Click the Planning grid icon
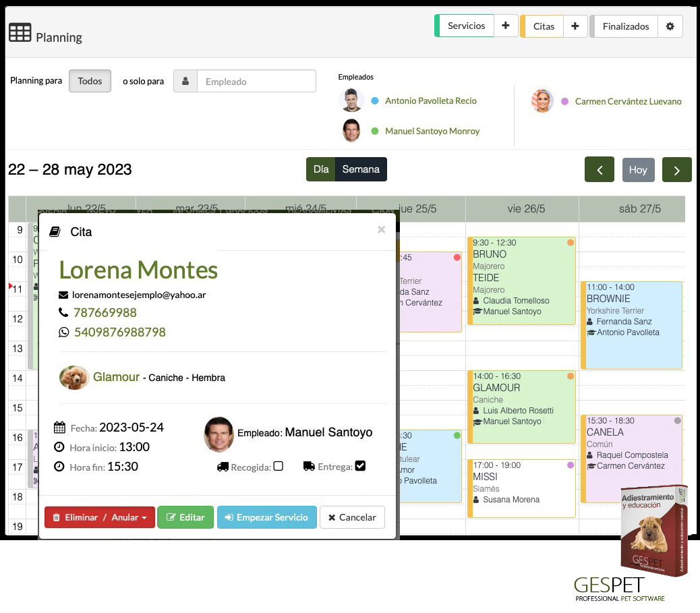The width and height of the screenshot is (700, 613). 20,33
